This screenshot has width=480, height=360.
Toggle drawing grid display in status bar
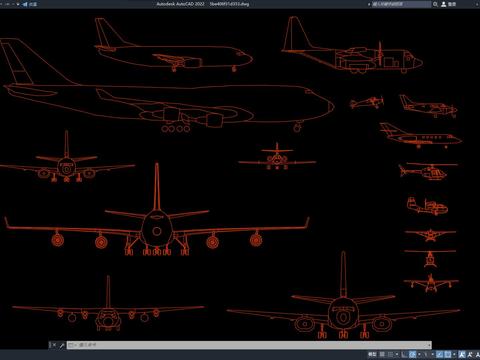(x=382, y=354)
